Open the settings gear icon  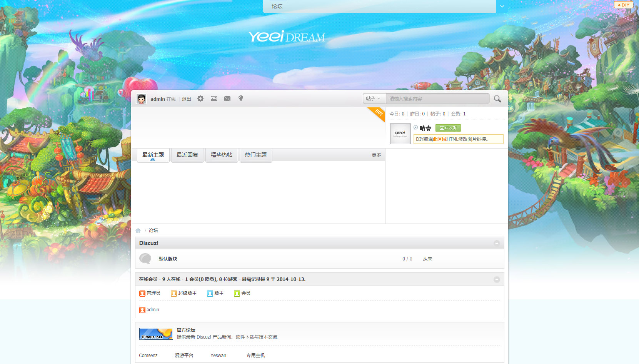200,99
